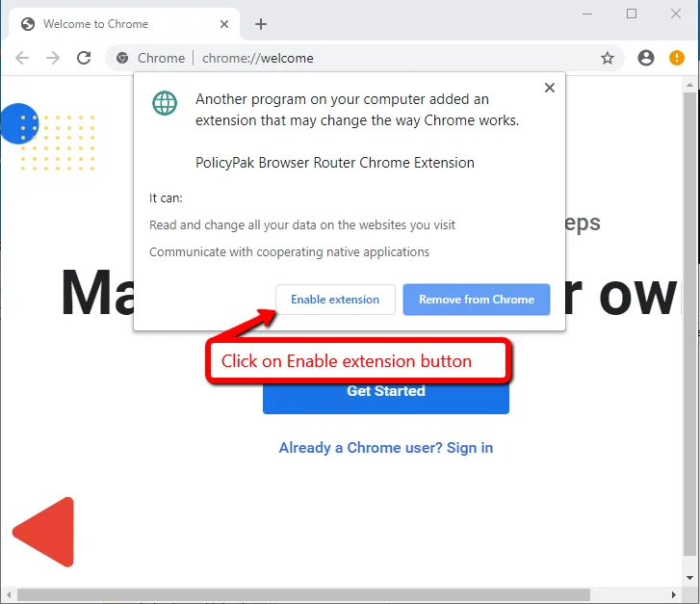Click Remove from Chrome button
700x604 pixels.
click(476, 300)
